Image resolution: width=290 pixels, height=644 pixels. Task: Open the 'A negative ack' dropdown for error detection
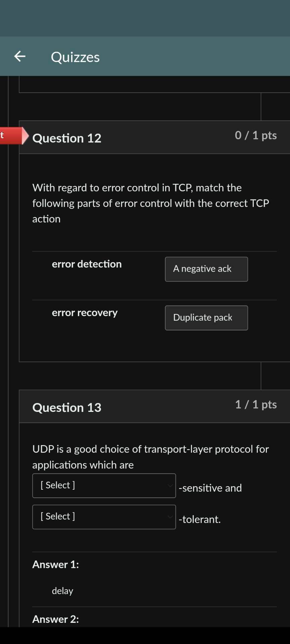206,269
